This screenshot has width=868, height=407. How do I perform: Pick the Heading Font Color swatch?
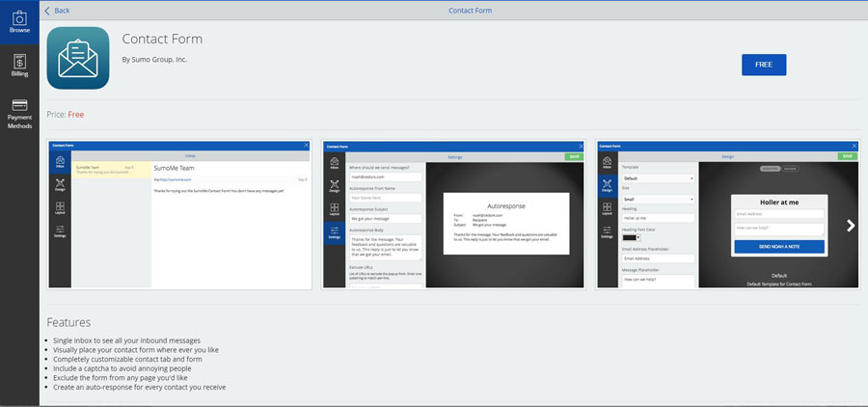632,237
